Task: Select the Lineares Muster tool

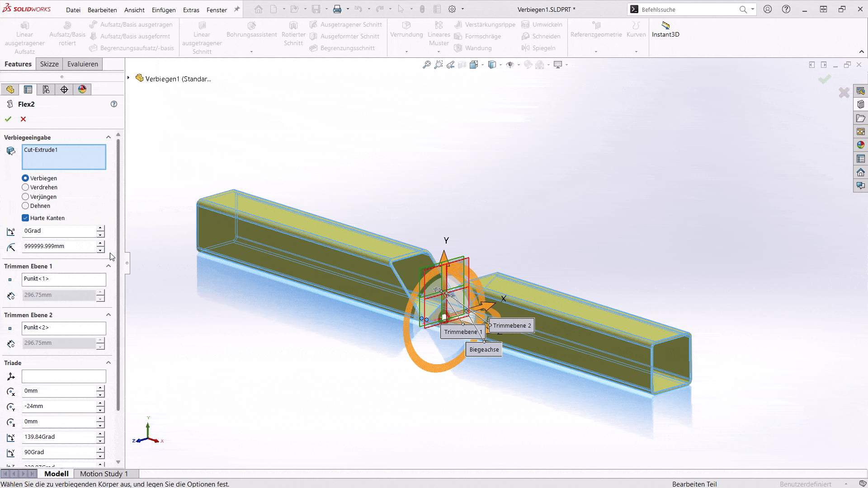Action: [x=438, y=34]
